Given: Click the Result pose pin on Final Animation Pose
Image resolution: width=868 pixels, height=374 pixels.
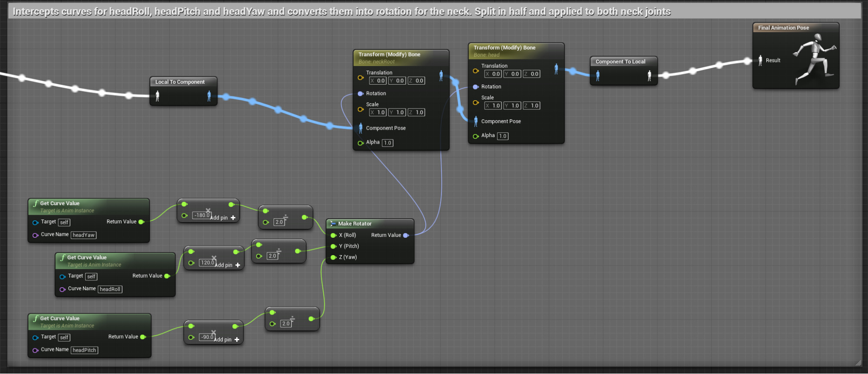Looking at the screenshot, I should click(760, 61).
